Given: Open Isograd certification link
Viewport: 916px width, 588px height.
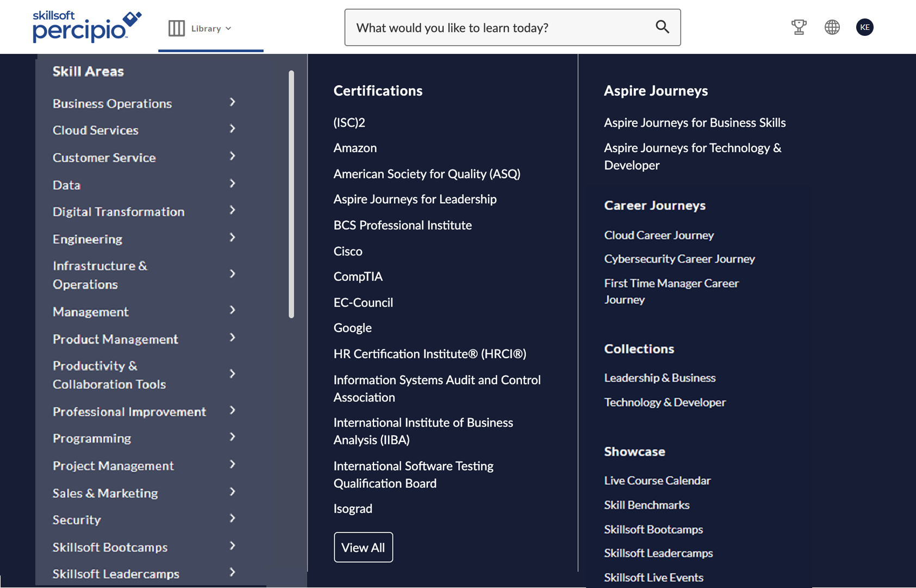Looking at the screenshot, I should coord(353,509).
